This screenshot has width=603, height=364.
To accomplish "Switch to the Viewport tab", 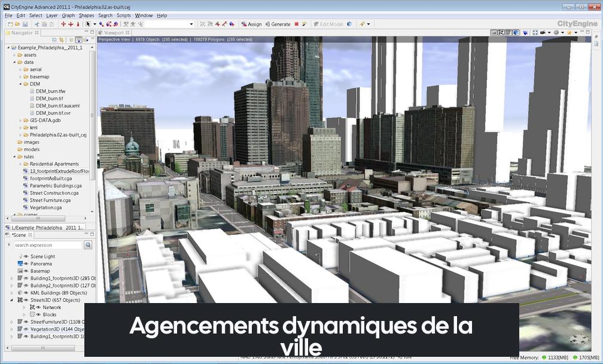I will click(x=114, y=33).
